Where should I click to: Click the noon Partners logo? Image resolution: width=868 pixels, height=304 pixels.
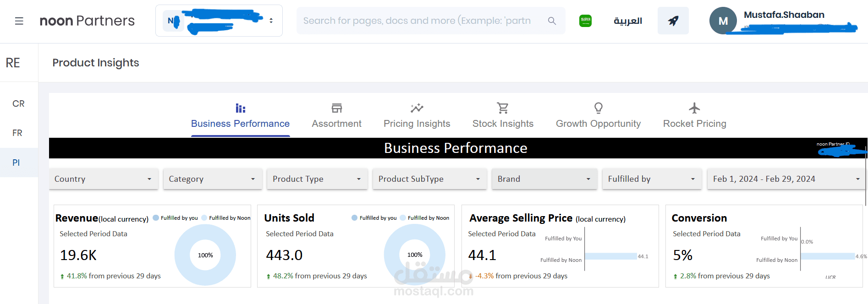click(87, 21)
